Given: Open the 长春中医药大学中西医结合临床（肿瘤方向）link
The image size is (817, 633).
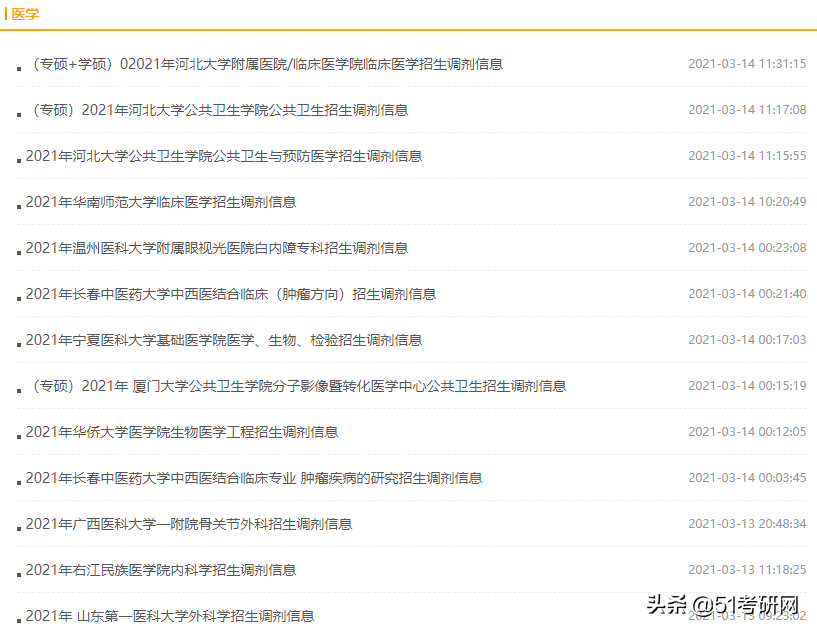Looking at the screenshot, I should pos(230,293).
